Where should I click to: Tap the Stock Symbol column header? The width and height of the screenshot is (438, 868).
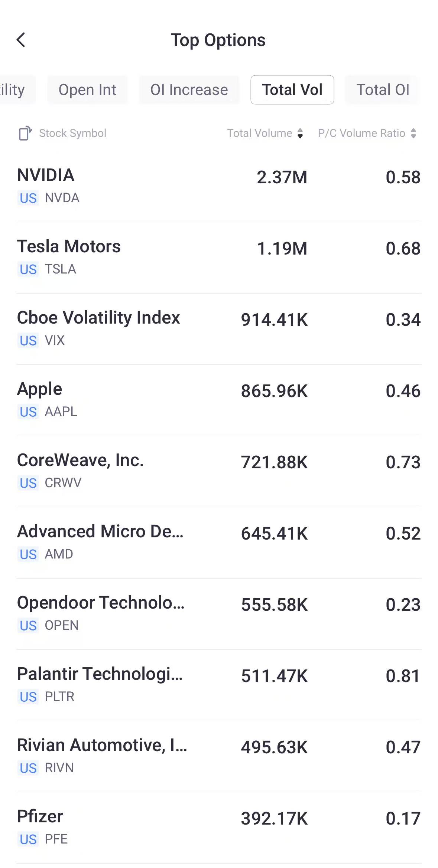pyautogui.click(x=72, y=133)
